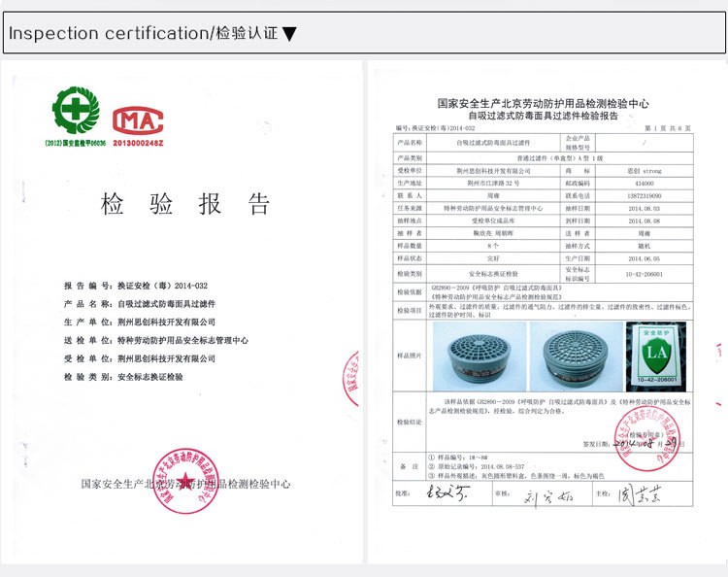Click cover line '受检单位: 荆州思创科技开发有限公司'
Image resolution: width=728 pixels, height=577 pixels.
pos(140,358)
